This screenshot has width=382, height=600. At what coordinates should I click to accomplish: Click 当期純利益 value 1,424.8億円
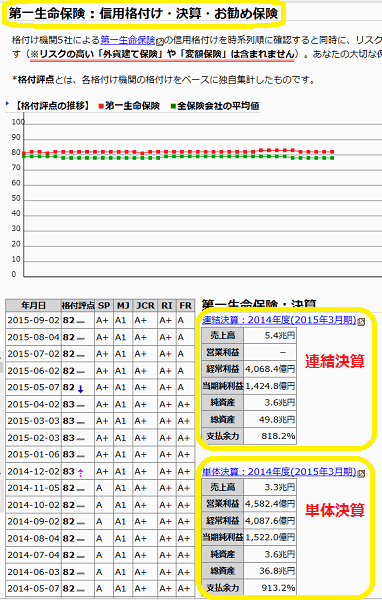[x=270, y=386]
